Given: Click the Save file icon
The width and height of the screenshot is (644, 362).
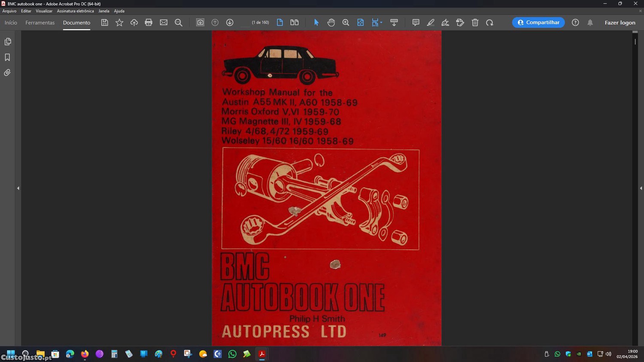Looking at the screenshot, I should click(104, 23).
